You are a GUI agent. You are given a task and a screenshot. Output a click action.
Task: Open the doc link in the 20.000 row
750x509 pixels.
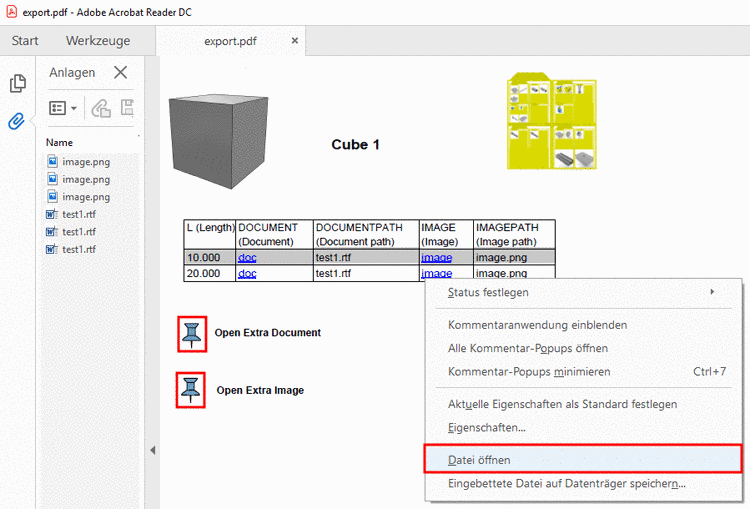click(x=247, y=273)
